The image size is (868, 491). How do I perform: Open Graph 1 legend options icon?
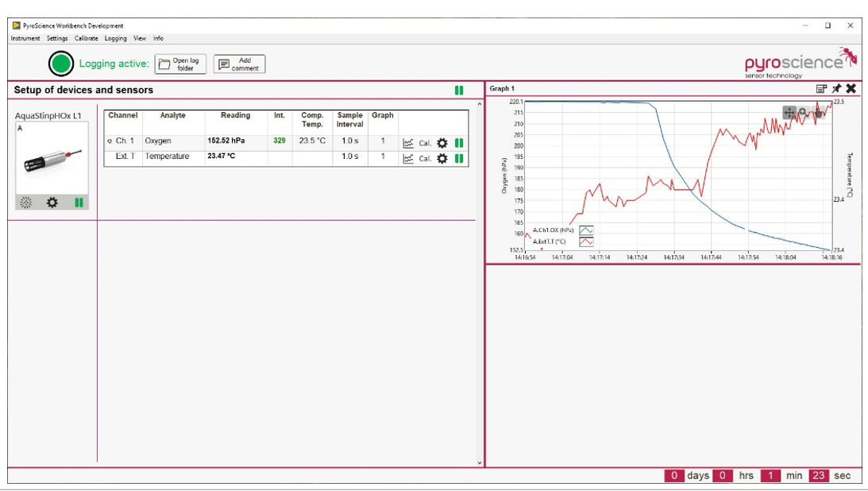[822, 89]
